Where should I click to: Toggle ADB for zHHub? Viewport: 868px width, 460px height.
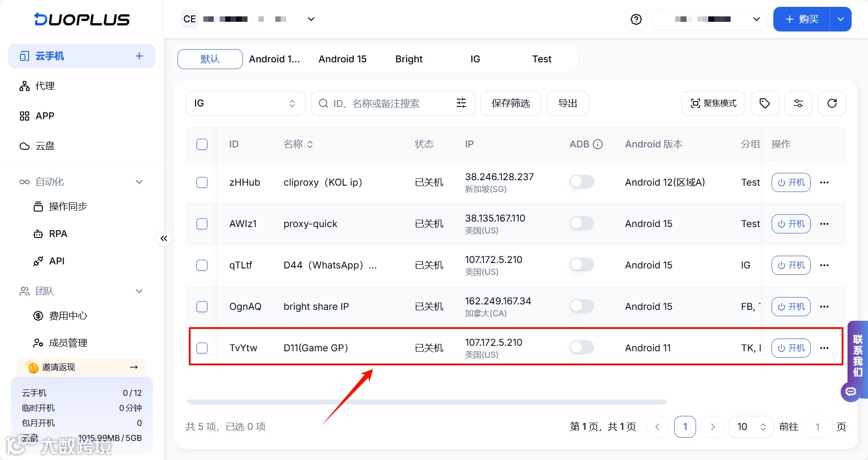[x=582, y=182]
